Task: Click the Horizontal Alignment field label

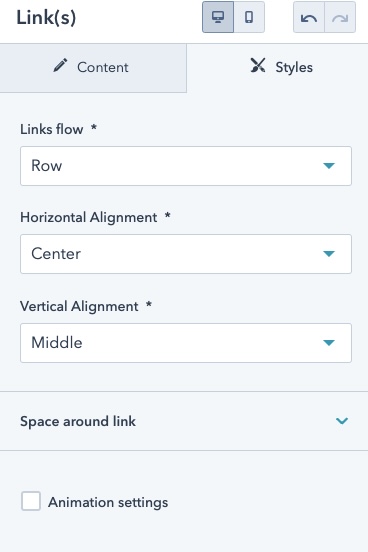Action: (88, 217)
